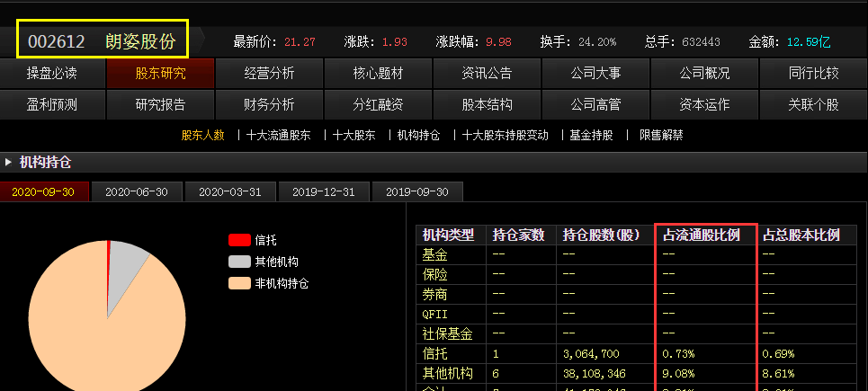
Task: Click the 持仓家数 column header
Action: point(519,235)
